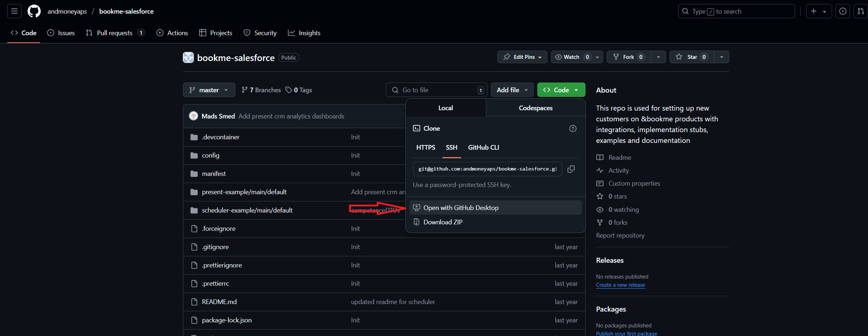Switch to the Codespaces tab

click(536, 108)
